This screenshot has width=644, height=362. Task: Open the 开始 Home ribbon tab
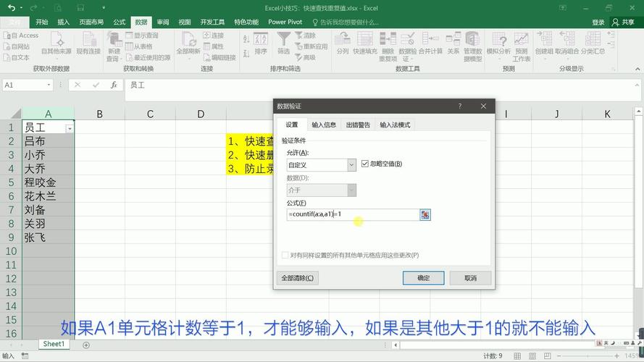click(x=41, y=22)
